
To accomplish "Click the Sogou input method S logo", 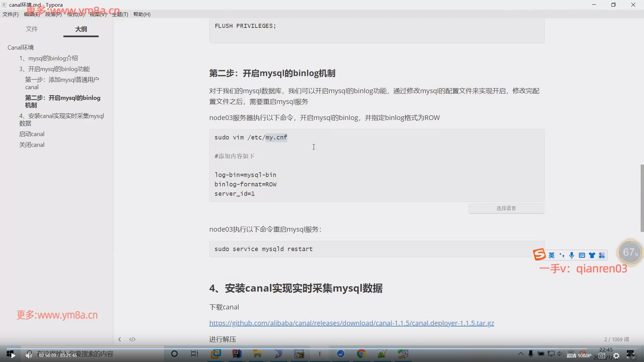I will tap(539, 255).
